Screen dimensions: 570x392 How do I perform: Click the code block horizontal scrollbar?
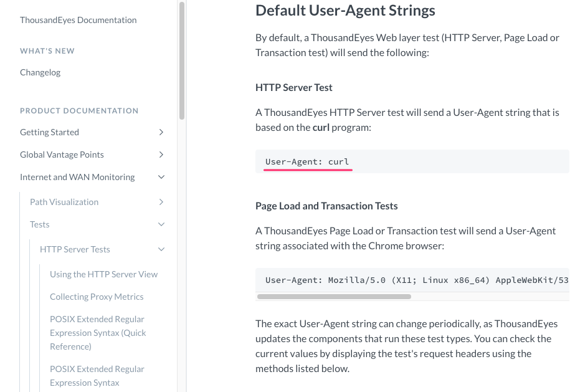334,297
